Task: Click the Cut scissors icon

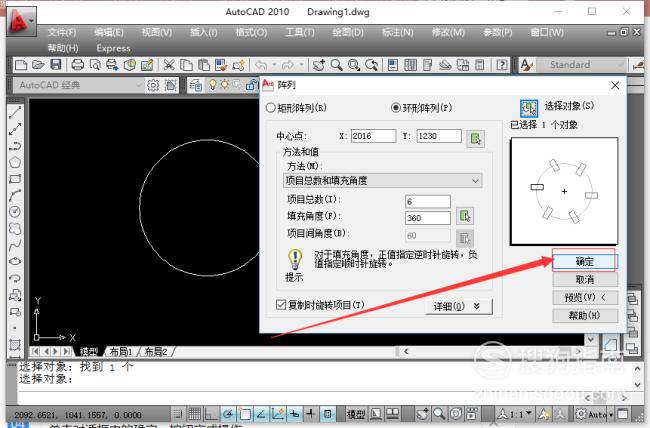Action: pos(168,65)
